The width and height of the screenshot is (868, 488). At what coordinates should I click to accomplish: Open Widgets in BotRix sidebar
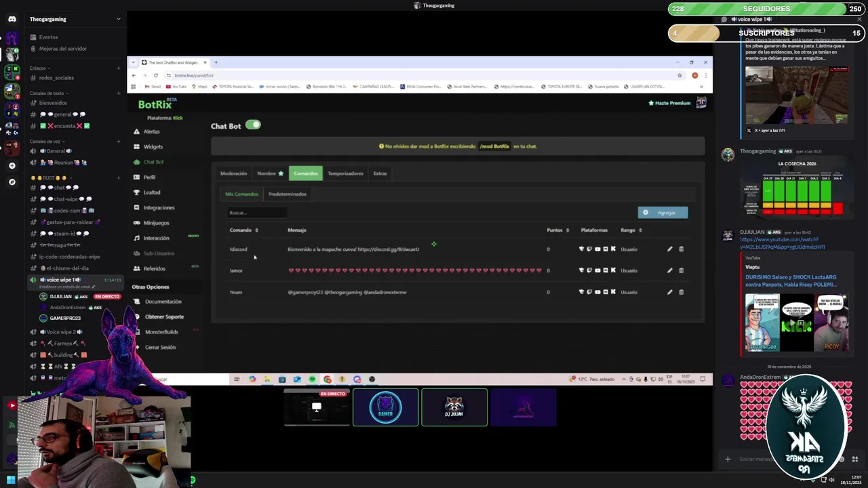pyautogui.click(x=153, y=146)
